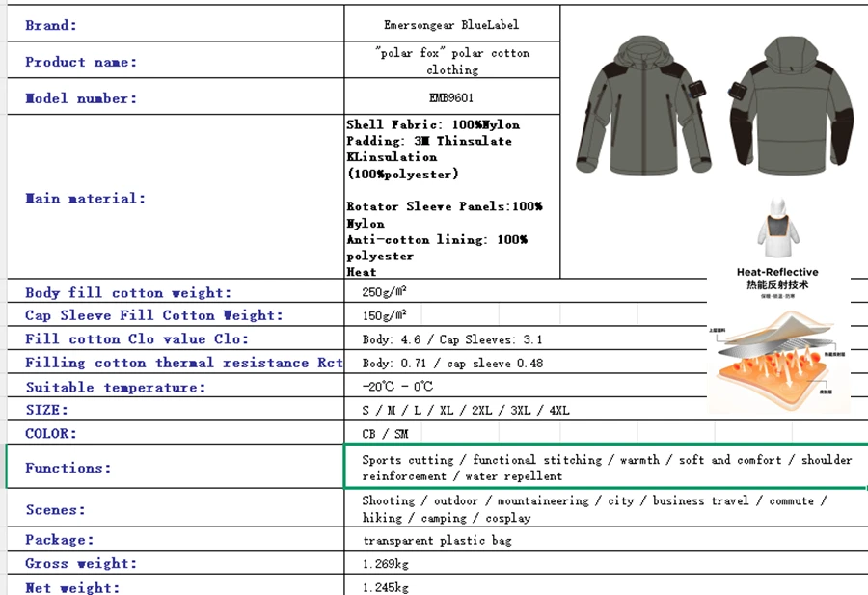Click the polar fox product name cell
The width and height of the screenshot is (868, 595).
click(451, 61)
